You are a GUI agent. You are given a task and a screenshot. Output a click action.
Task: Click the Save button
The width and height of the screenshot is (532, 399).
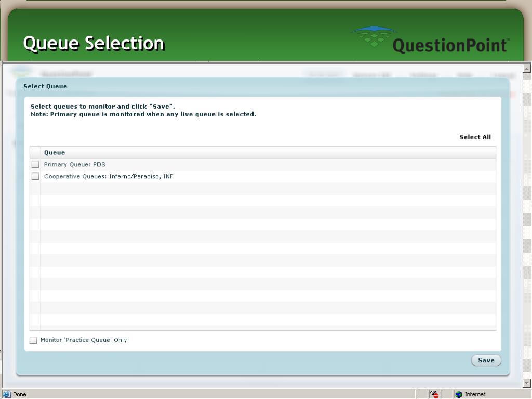pos(486,361)
